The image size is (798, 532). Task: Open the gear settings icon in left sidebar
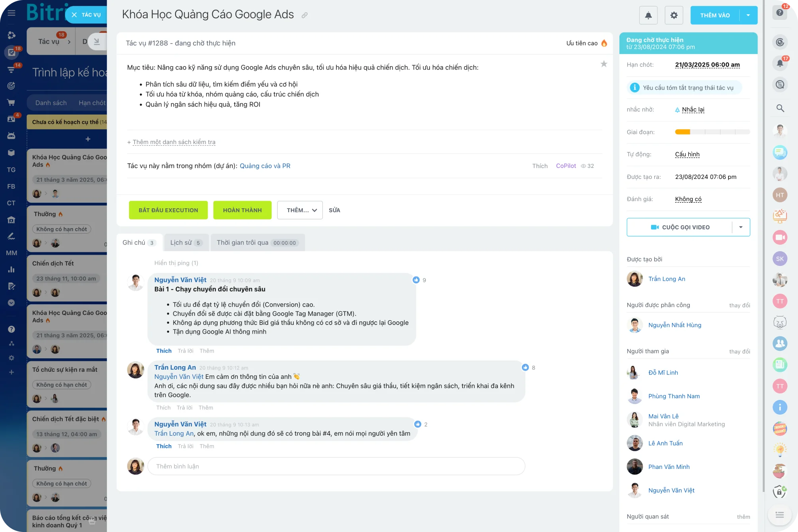click(x=12, y=358)
